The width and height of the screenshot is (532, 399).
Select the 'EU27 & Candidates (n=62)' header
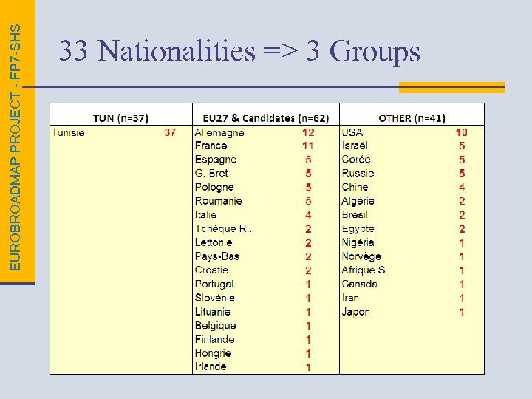[x=266, y=118]
